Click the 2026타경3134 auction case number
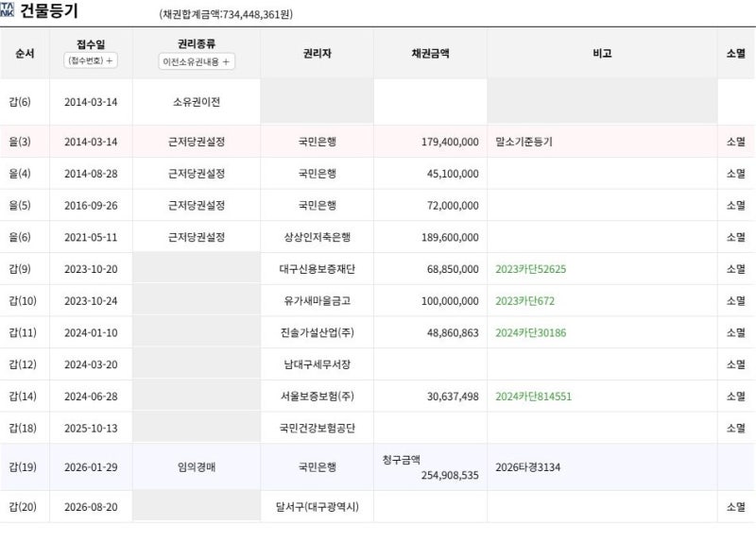756x541 pixels. point(527,466)
